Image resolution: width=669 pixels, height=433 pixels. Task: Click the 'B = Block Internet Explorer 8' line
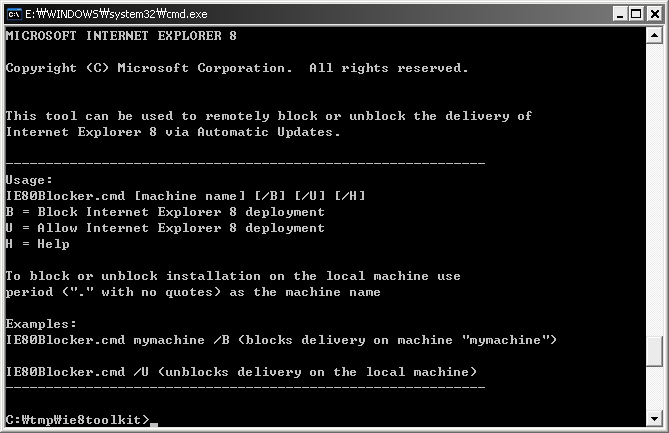click(x=165, y=212)
